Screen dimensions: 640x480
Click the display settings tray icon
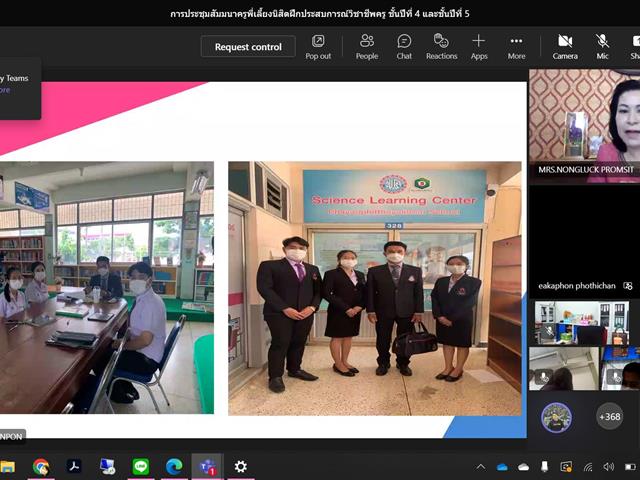click(x=566, y=467)
